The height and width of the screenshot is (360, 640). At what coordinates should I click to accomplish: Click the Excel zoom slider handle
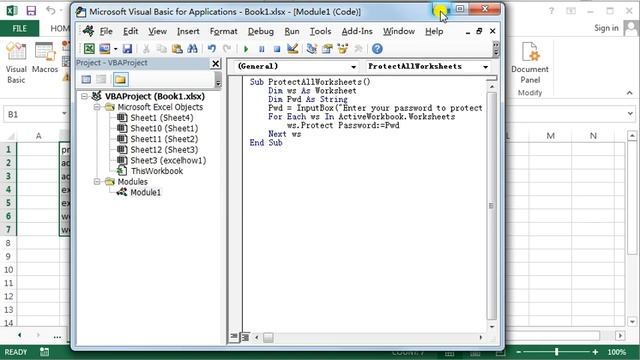(x=556, y=352)
